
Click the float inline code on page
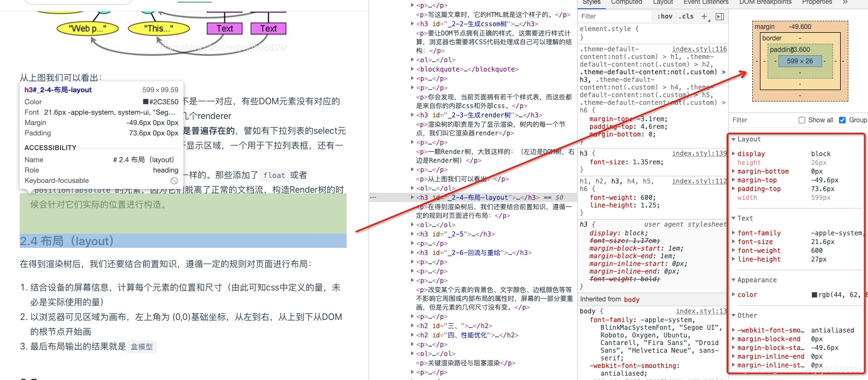pos(274,175)
